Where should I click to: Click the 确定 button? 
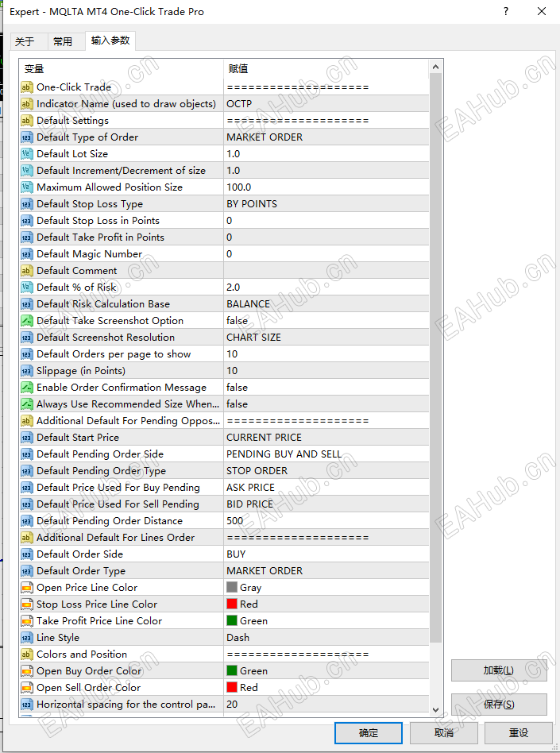tap(369, 733)
